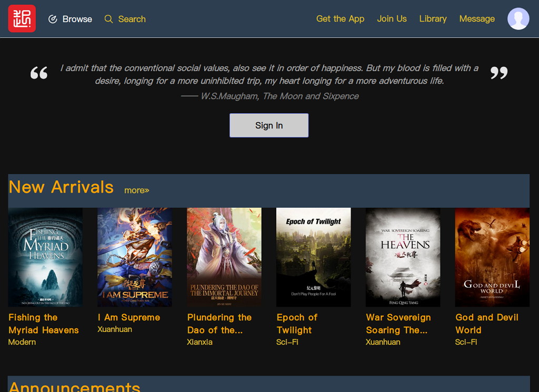Open the Get the App page

click(x=340, y=18)
